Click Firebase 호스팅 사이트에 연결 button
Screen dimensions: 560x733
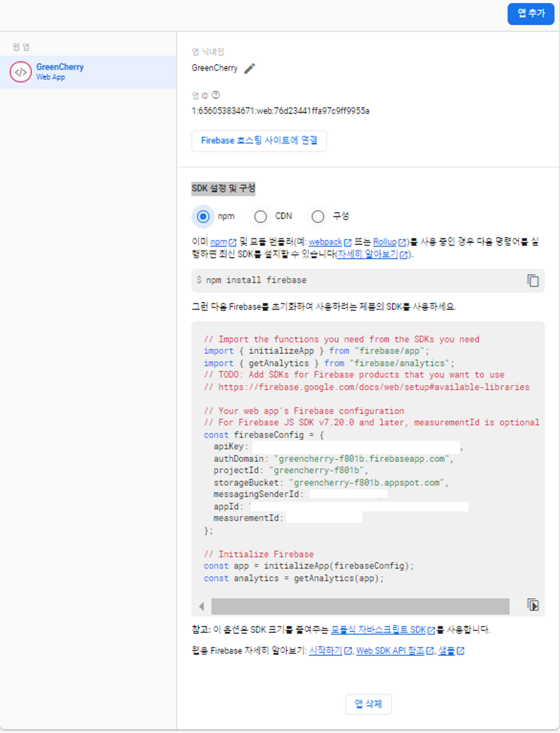259,140
